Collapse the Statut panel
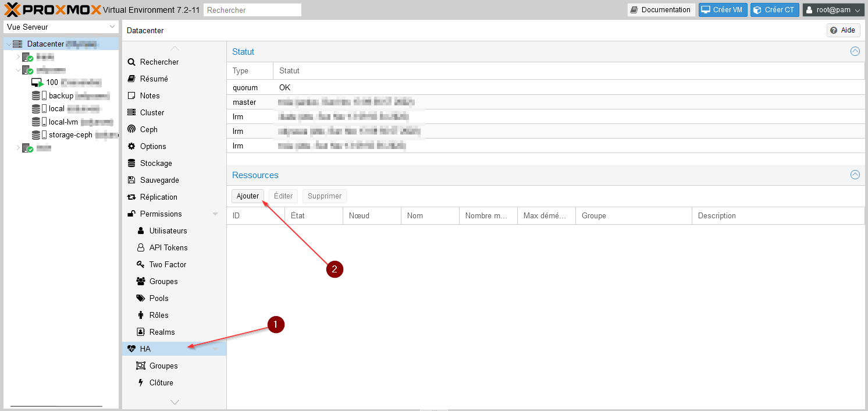 (x=855, y=51)
